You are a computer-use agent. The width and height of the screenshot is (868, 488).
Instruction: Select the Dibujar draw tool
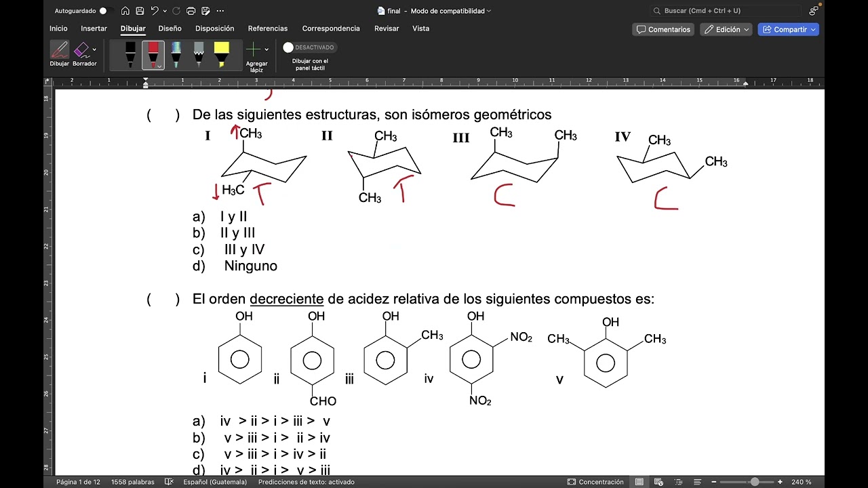(x=59, y=54)
